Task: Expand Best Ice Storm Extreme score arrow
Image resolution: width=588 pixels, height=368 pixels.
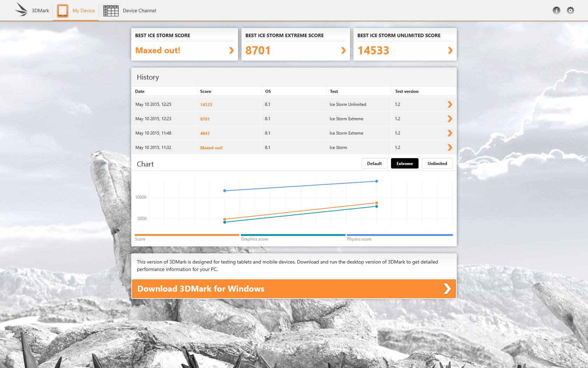Action: pos(343,50)
